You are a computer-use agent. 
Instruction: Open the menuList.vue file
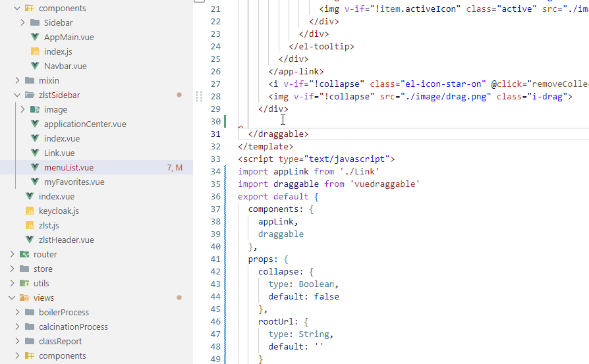click(x=69, y=168)
